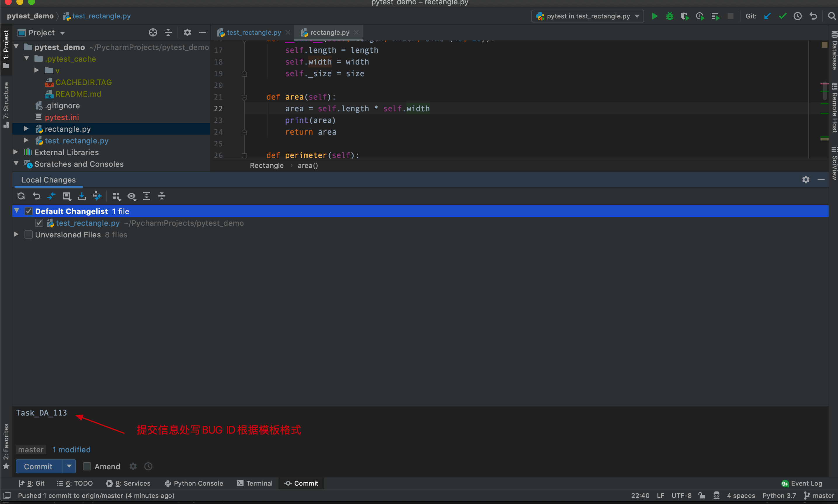Open Local Changes panel settings gear
This screenshot has width=838, height=504.
coord(806,179)
